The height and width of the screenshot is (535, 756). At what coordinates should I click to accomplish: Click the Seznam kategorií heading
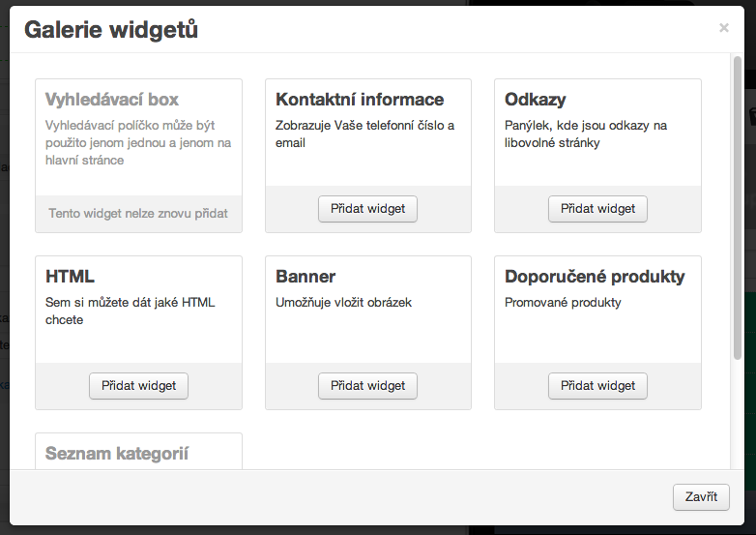pos(117,454)
